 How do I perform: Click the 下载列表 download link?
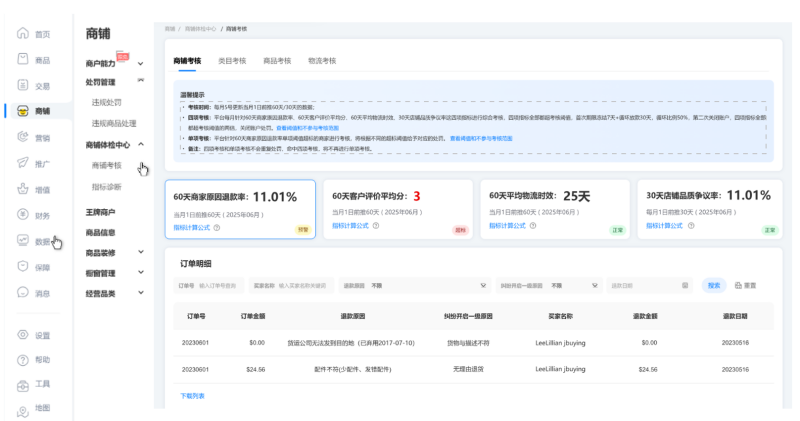coord(192,395)
